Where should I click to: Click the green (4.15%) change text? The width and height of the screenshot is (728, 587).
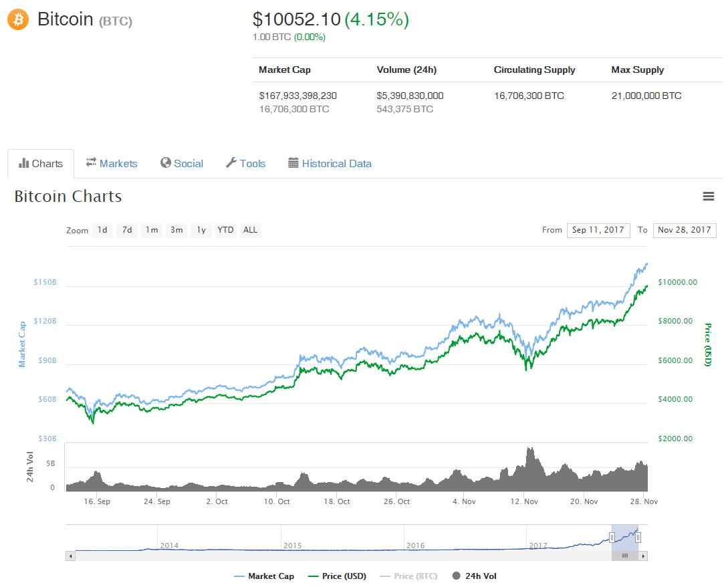377,19
